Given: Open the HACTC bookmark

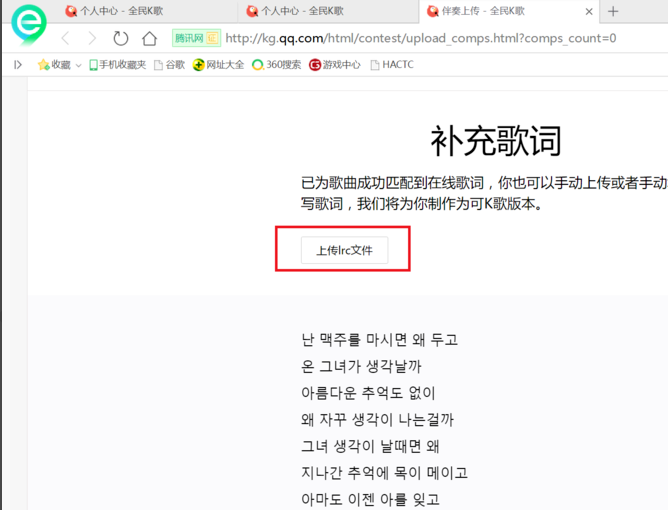Looking at the screenshot, I should (x=392, y=65).
